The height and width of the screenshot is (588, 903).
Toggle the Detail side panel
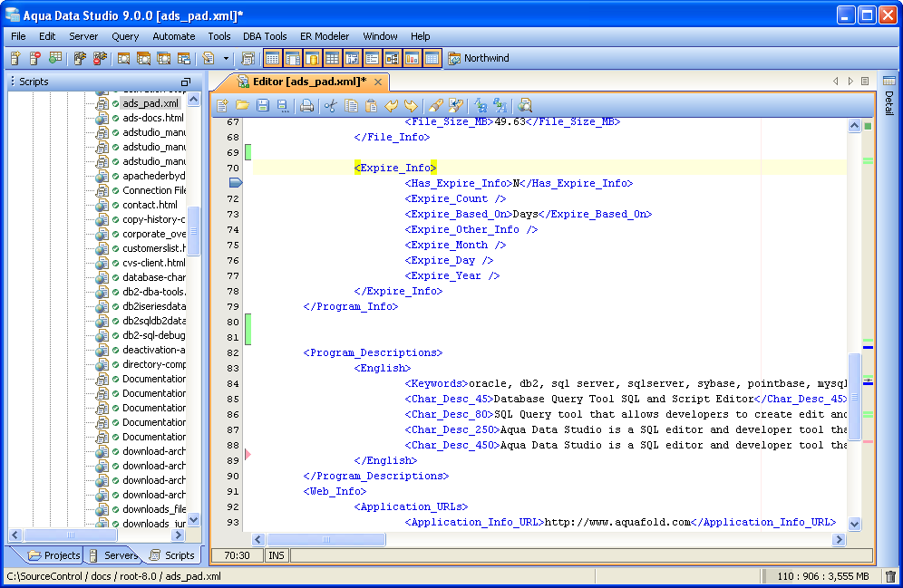tap(888, 100)
